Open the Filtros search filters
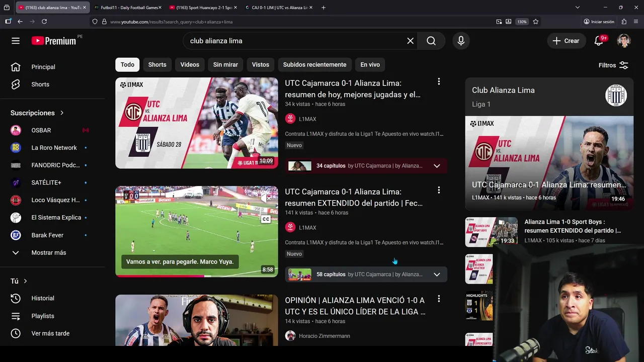This screenshot has width=644, height=362. (613, 65)
